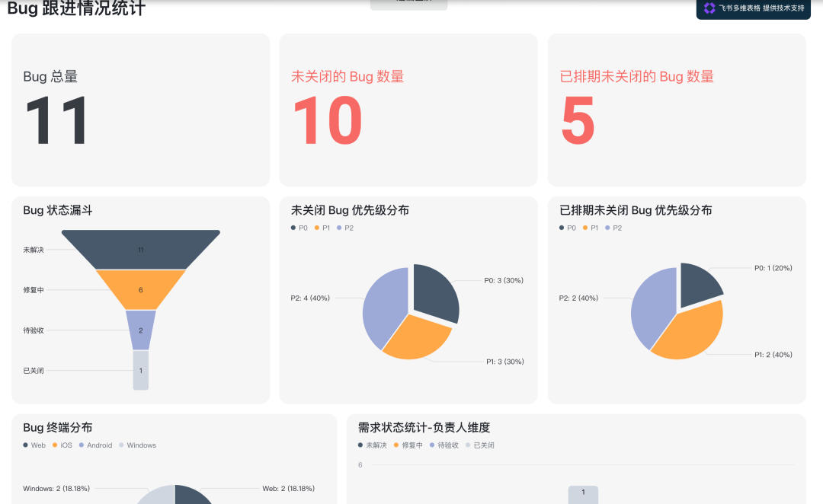Click the bar showing value 1 in 需求状态统计

tap(583, 493)
